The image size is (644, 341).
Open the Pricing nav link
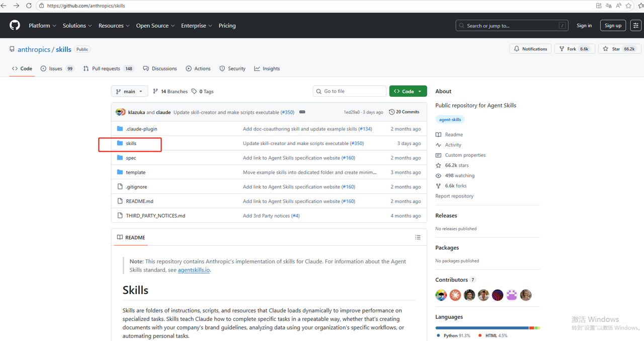(227, 26)
